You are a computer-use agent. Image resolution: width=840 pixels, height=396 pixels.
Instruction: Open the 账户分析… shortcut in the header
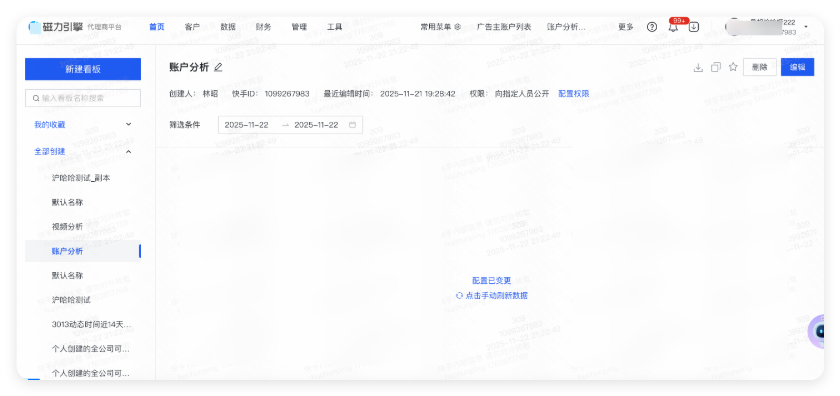tap(566, 27)
